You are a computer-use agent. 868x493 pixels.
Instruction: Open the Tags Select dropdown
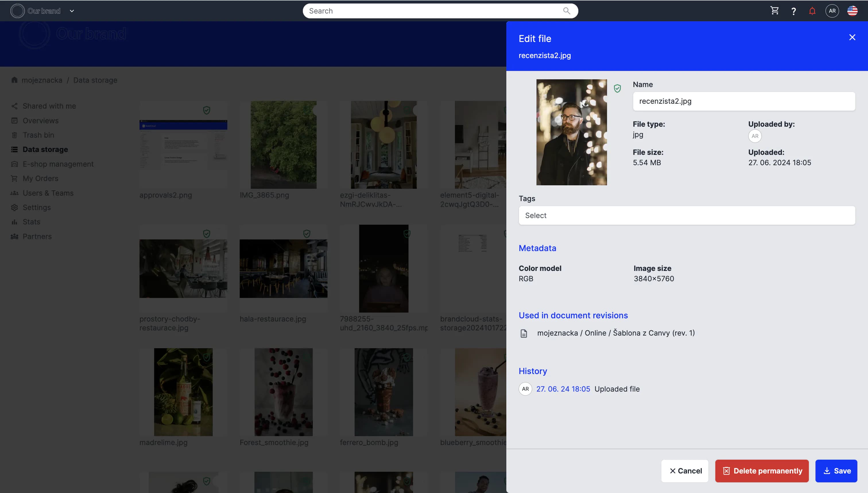[687, 215]
